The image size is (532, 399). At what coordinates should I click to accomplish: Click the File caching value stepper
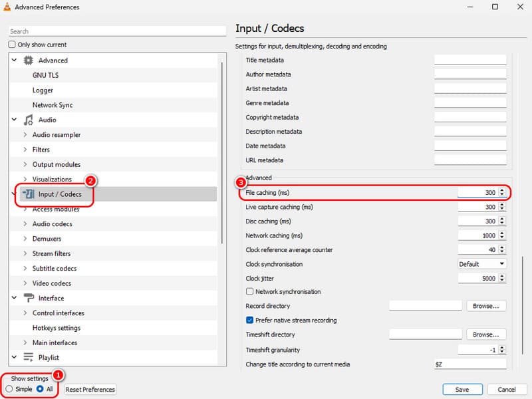[x=502, y=193]
